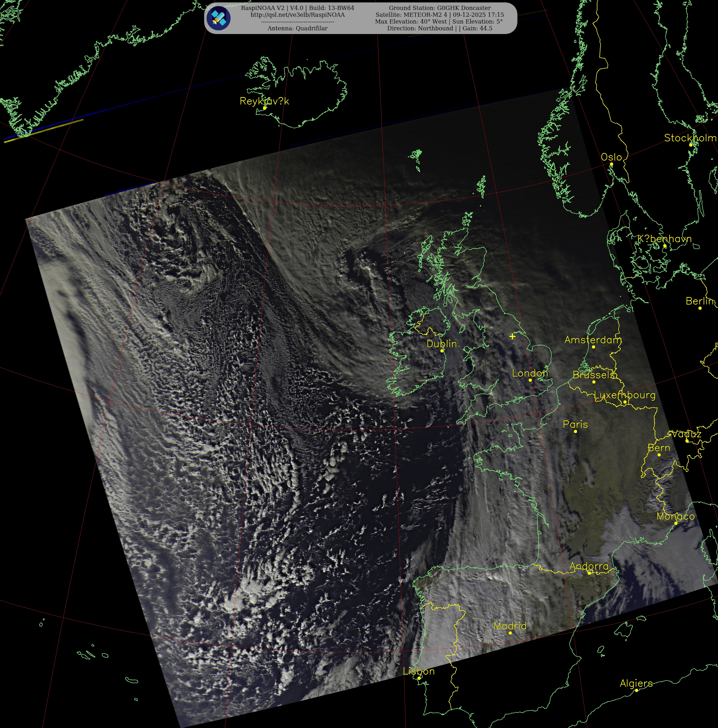The width and height of the screenshot is (718, 728).
Task: Click the Satellite METEOR-M2 4 info line
Action: 439,15
